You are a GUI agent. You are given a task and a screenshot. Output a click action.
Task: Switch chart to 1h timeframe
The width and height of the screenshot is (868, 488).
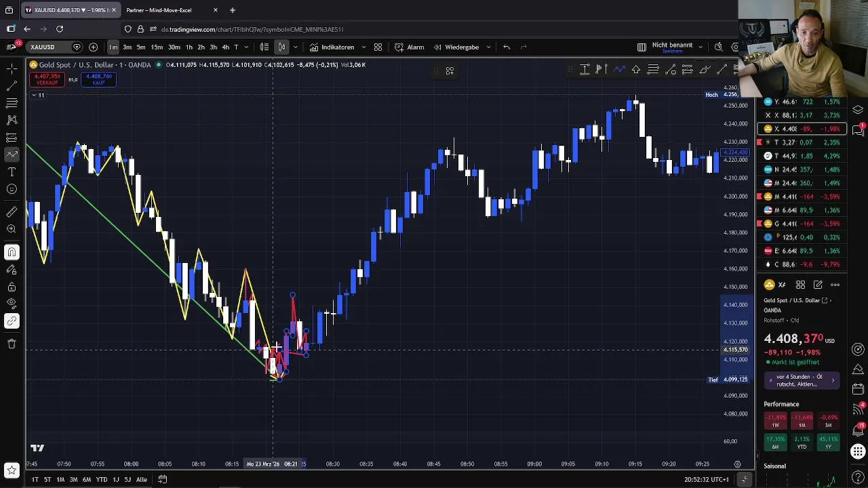(x=189, y=47)
